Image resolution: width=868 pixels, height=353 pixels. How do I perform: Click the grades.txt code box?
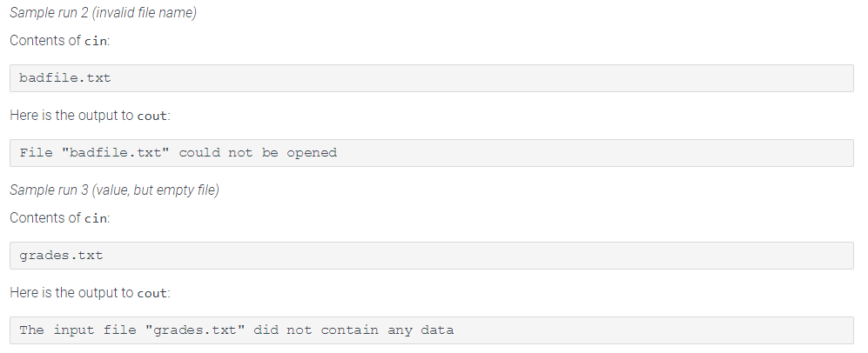pos(431,256)
